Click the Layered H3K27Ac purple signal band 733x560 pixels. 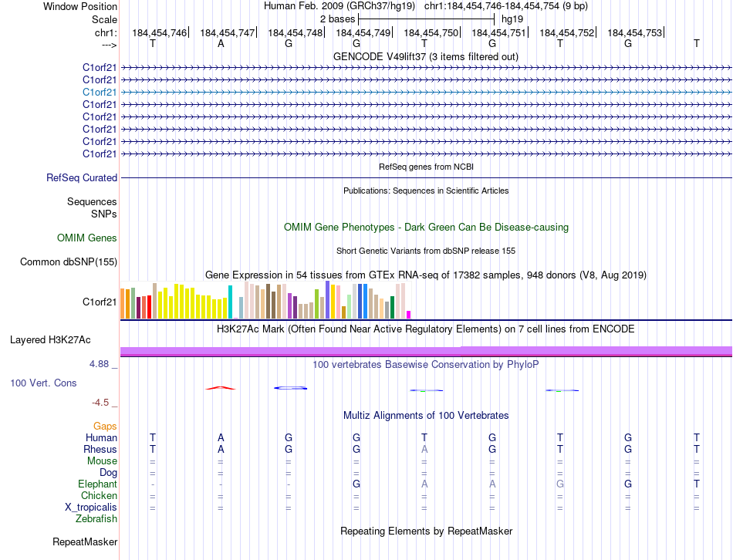[426, 351]
